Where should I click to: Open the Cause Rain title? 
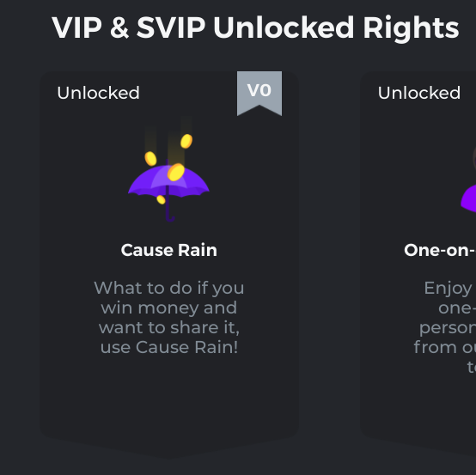point(168,251)
